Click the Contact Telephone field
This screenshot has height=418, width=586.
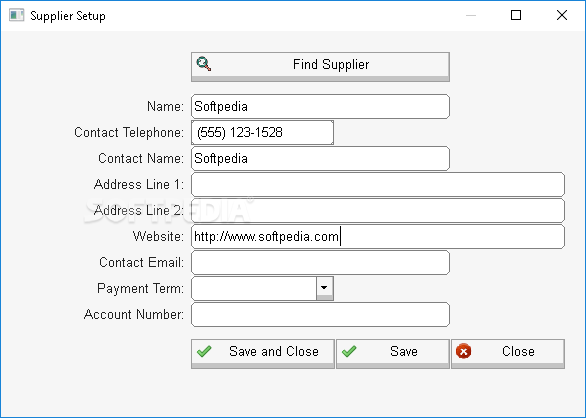(262, 132)
